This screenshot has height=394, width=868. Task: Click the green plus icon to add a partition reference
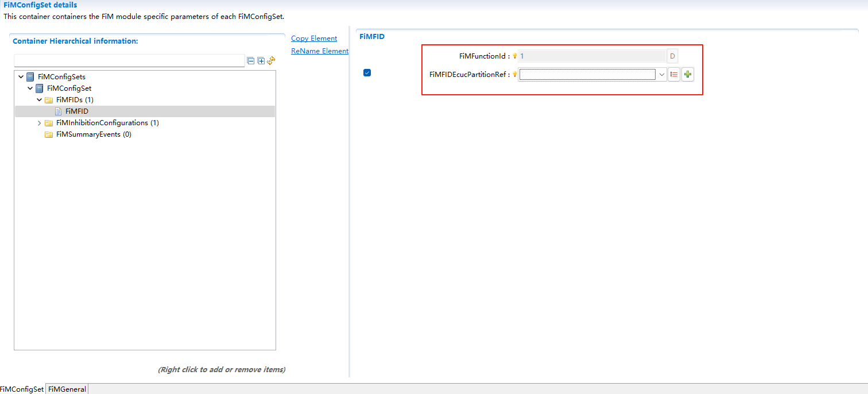[688, 74]
